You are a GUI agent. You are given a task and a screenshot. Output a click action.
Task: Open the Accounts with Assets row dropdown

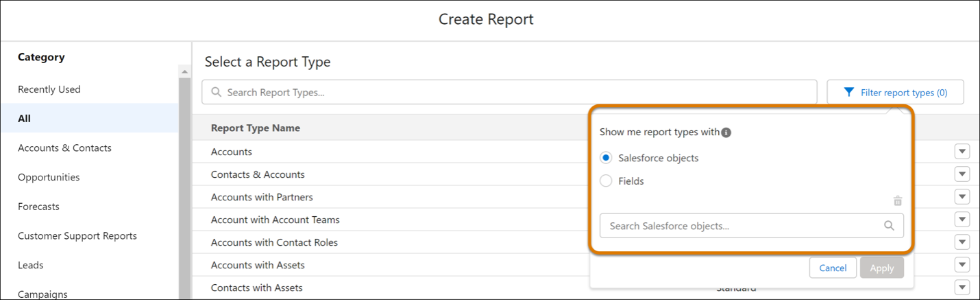point(962,265)
